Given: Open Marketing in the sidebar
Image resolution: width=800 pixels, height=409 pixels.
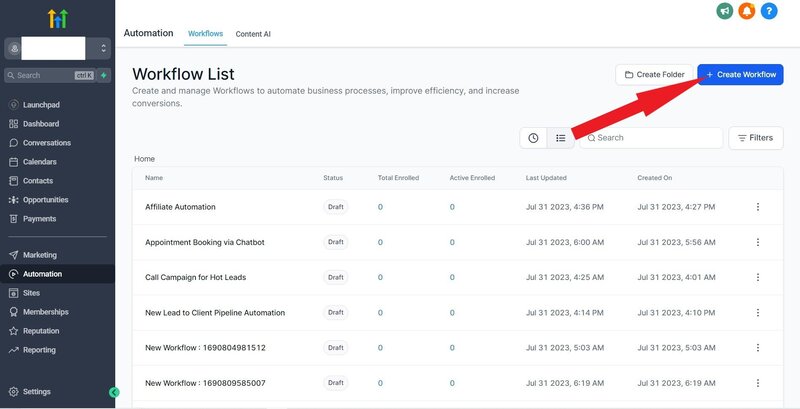Looking at the screenshot, I should point(39,255).
